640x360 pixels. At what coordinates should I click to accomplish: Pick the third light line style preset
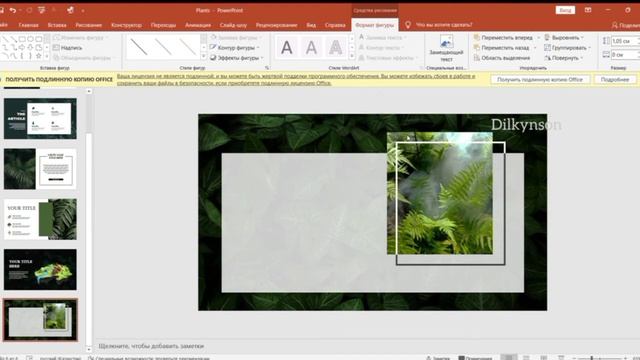pyautogui.click(x=188, y=47)
